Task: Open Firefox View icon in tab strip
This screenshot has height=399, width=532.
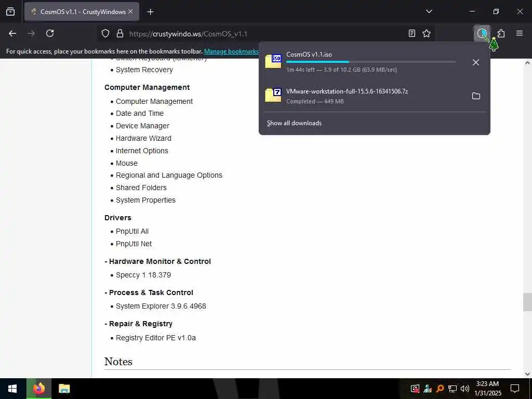Action: pos(10,11)
